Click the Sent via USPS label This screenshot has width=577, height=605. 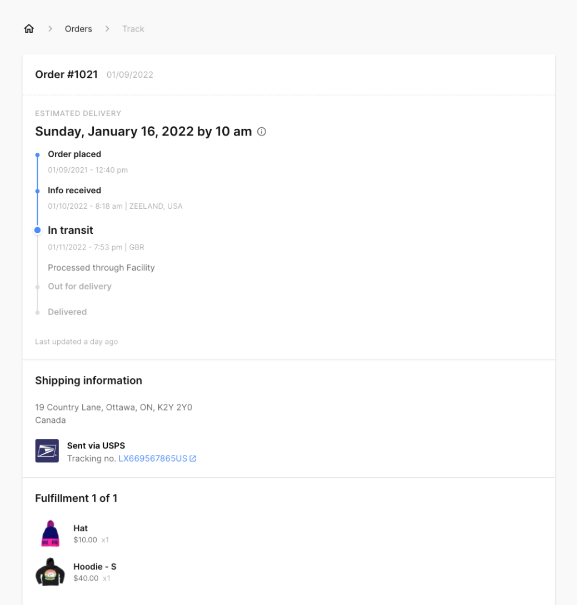pos(96,446)
